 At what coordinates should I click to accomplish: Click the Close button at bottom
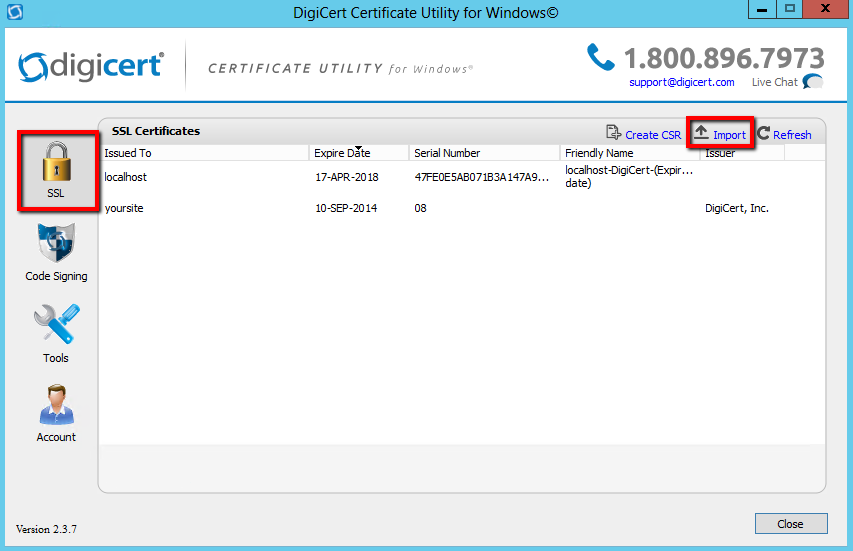tap(790, 524)
